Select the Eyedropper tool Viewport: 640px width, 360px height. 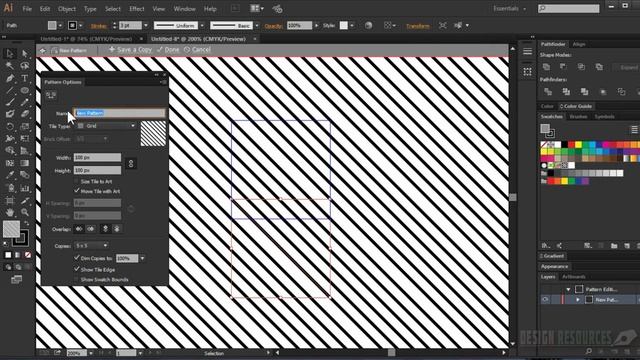10,176
